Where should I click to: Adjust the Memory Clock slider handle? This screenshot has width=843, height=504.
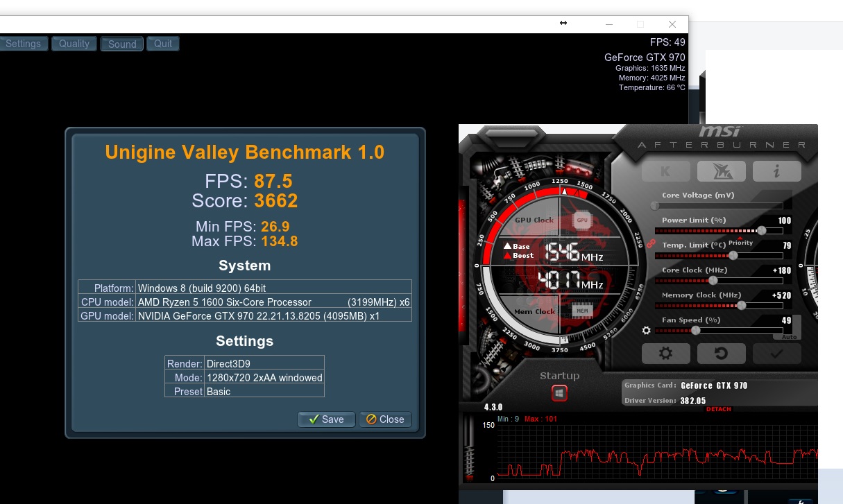tap(741, 306)
